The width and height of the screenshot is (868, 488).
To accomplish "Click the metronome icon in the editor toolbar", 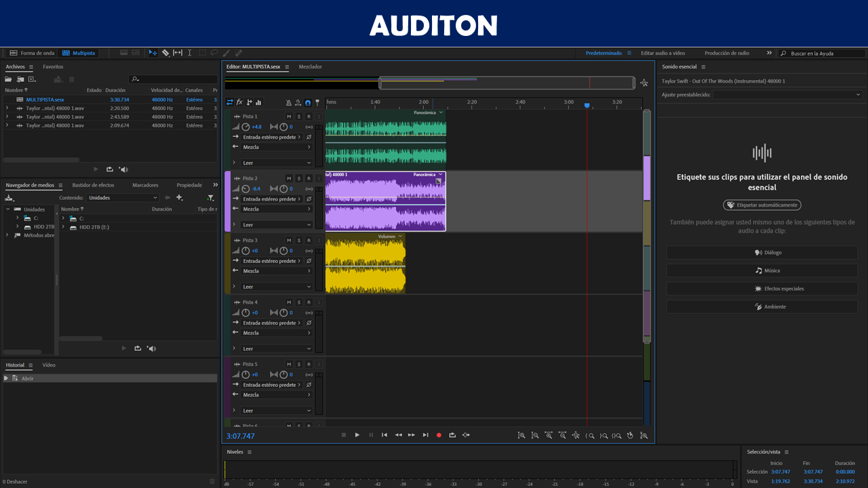I will coord(289,102).
